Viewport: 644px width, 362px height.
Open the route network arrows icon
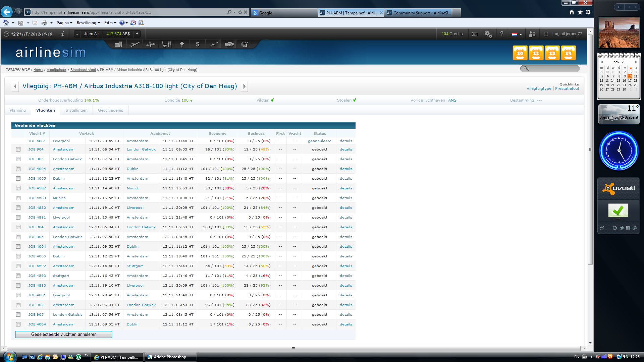pos(151,44)
